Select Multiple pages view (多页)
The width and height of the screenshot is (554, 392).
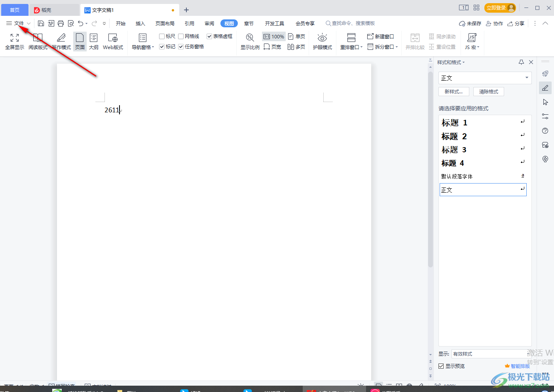pyautogui.click(x=296, y=47)
